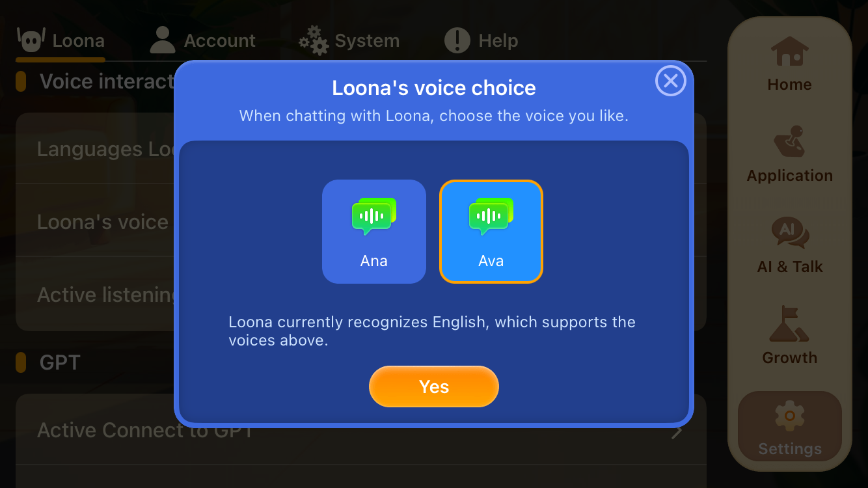Switch to the Account tab
Image resolution: width=868 pixels, height=488 pixels.
tap(203, 41)
